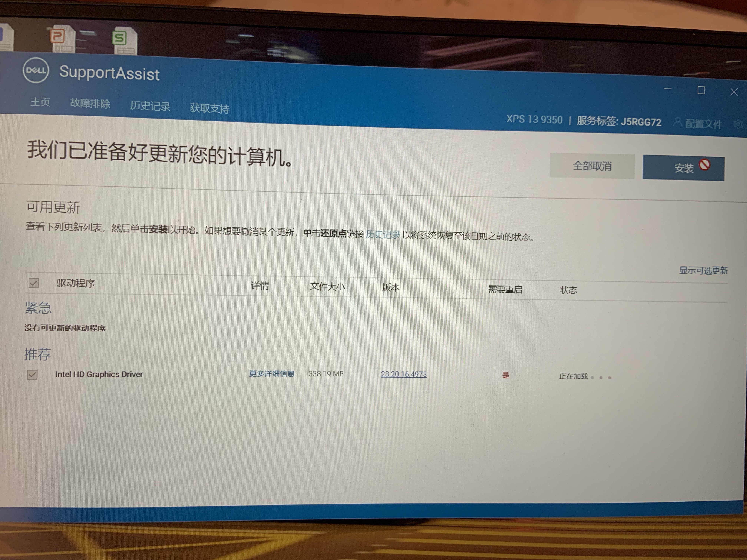
Task: Click the 文件大小 column header
Action: pos(327,287)
